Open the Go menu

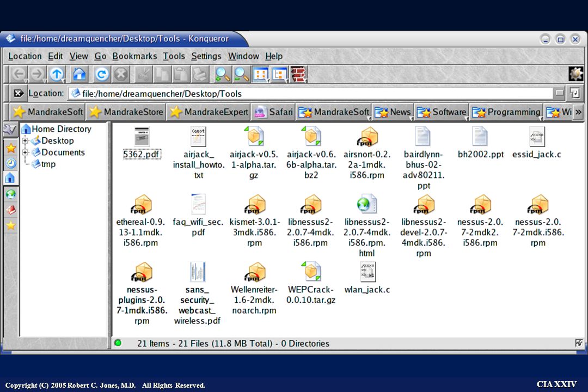point(100,56)
